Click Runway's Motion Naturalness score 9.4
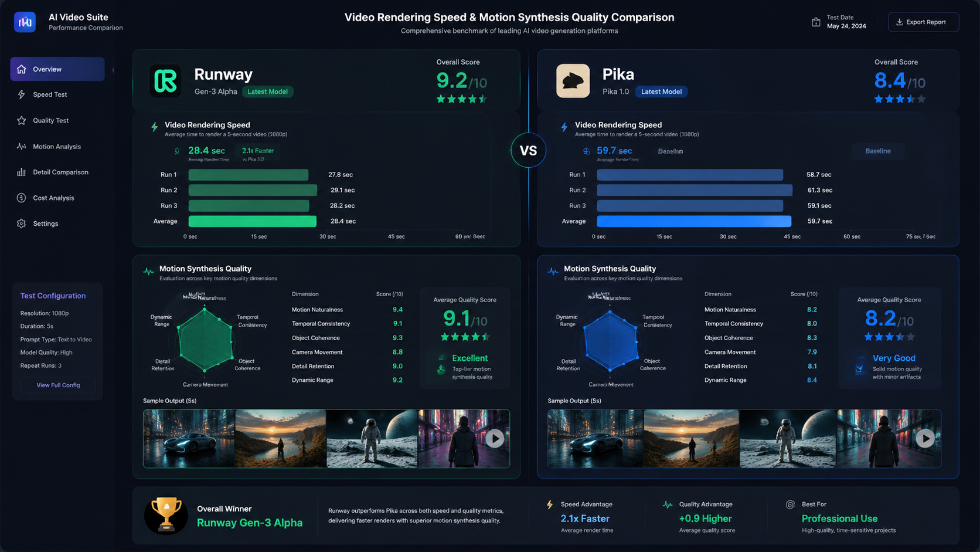Image resolution: width=980 pixels, height=552 pixels. 397,310
